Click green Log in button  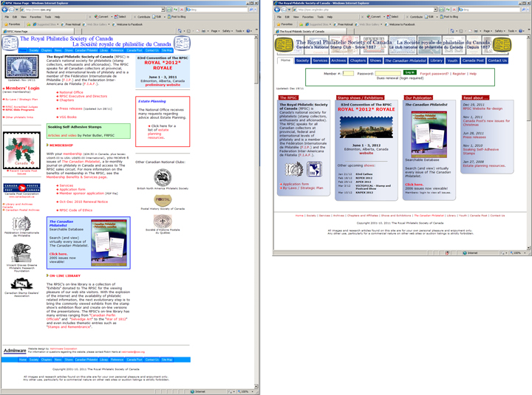pyautogui.click(x=409, y=72)
